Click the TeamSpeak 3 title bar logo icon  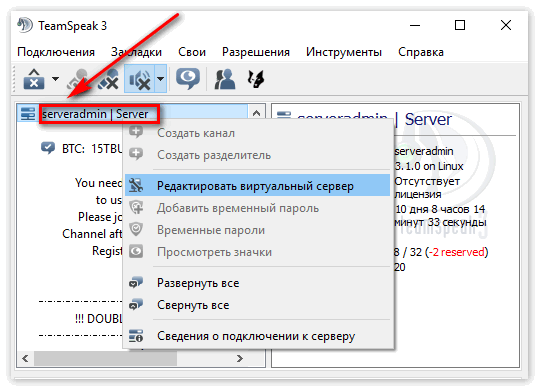(x=25, y=25)
